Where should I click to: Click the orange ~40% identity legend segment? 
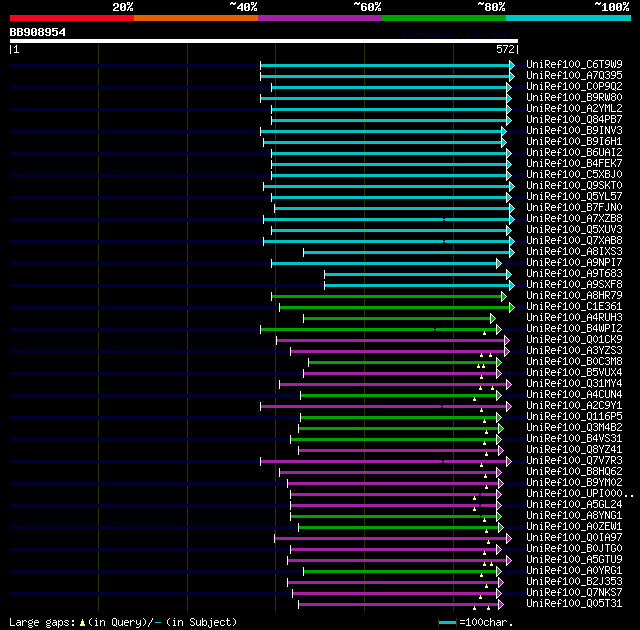tap(196, 18)
